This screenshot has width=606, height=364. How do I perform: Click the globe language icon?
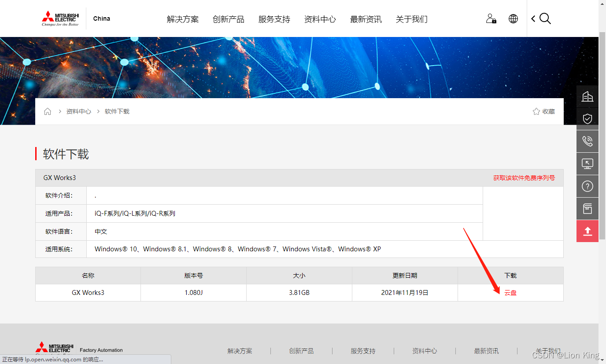pos(513,18)
